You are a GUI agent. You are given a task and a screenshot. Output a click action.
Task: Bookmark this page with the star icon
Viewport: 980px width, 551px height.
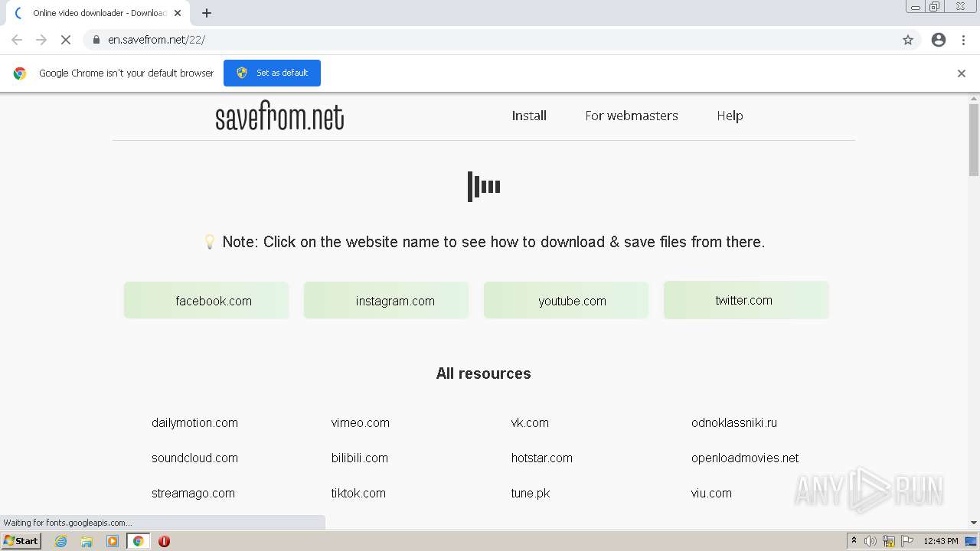908,40
